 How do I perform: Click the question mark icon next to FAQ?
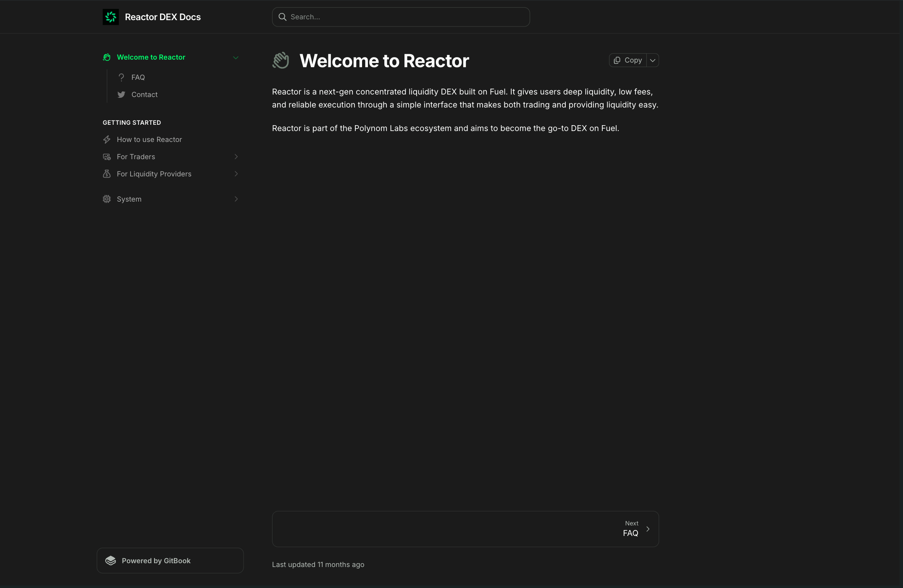point(121,77)
